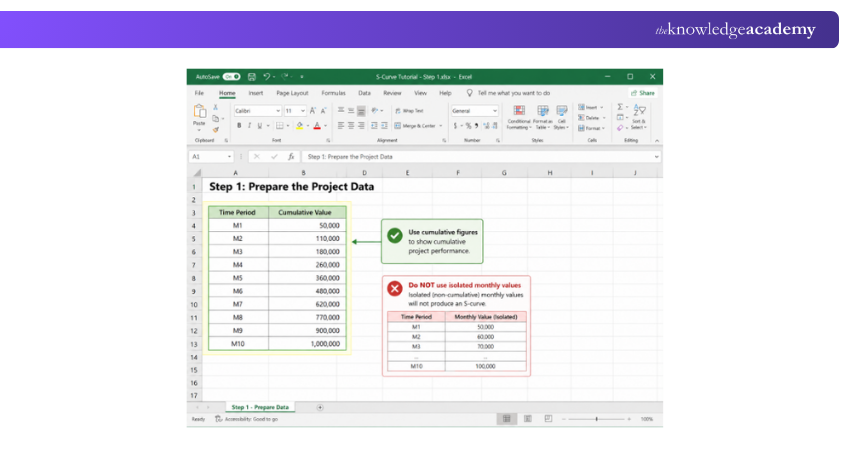Click the Undo arrow icon
The width and height of the screenshot is (850, 450).
coord(266,76)
